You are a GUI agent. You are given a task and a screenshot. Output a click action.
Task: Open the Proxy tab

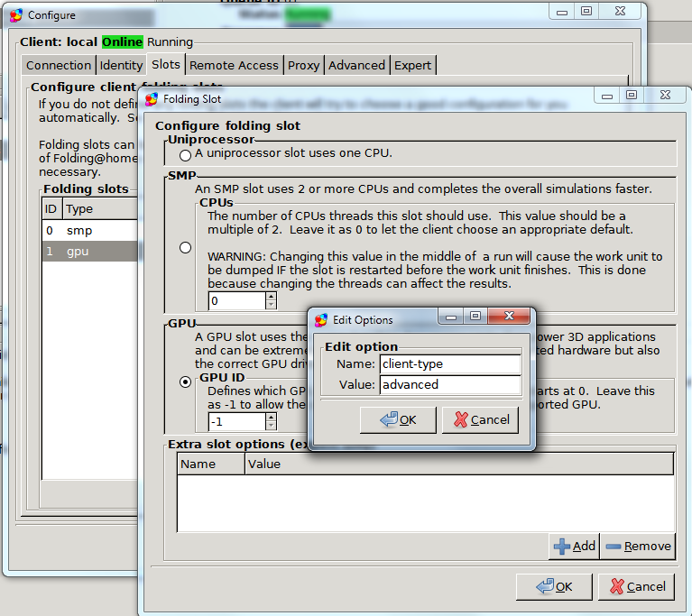(x=304, y=65)
